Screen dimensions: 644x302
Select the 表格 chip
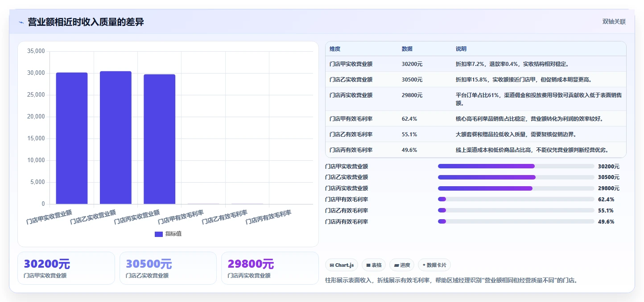click(x=374, y=265)
